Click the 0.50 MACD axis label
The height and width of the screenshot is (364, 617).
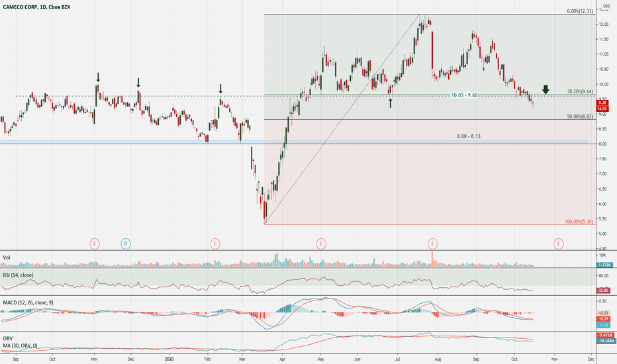[x=602, y=301]
